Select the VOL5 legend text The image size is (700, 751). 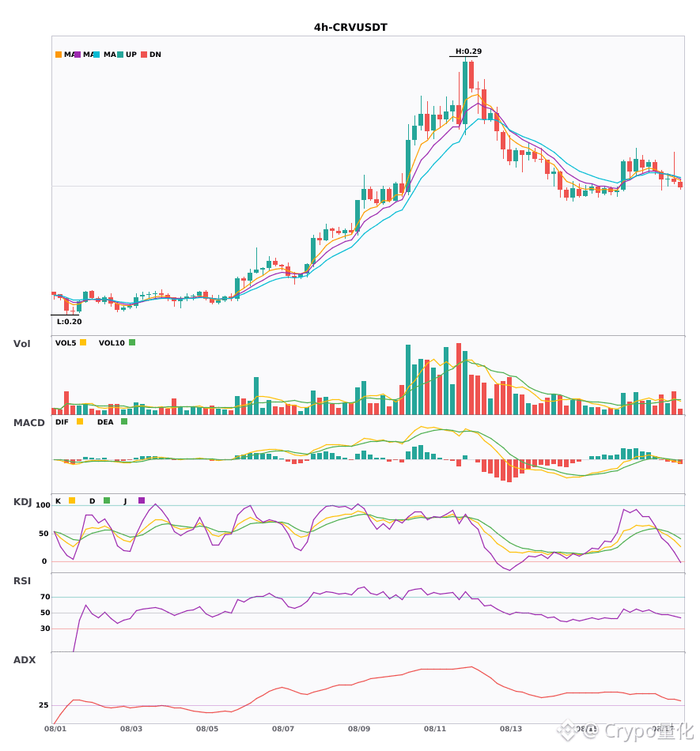(x=66, y=343)
